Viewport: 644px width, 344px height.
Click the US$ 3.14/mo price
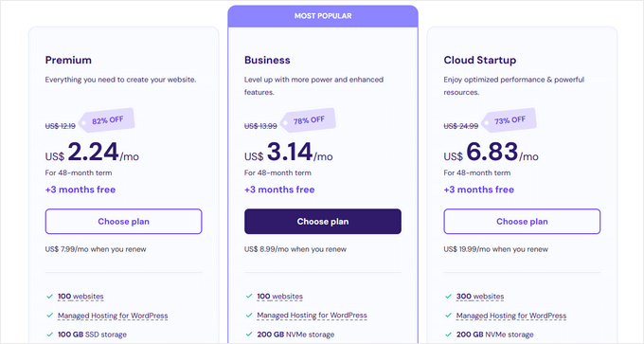(x=288, y=152)
